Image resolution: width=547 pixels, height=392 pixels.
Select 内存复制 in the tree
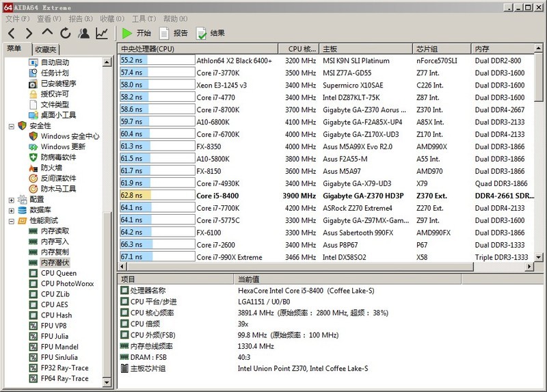[x=55, y=252]
